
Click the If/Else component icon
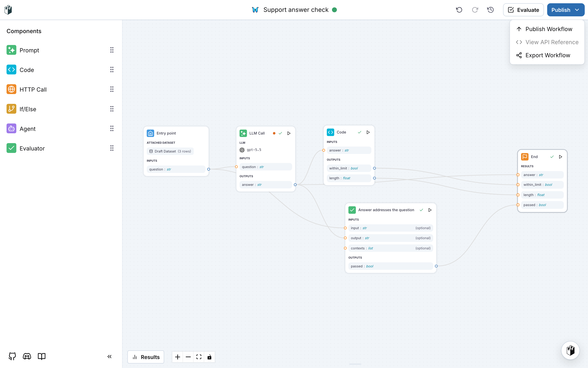[11, 109]
